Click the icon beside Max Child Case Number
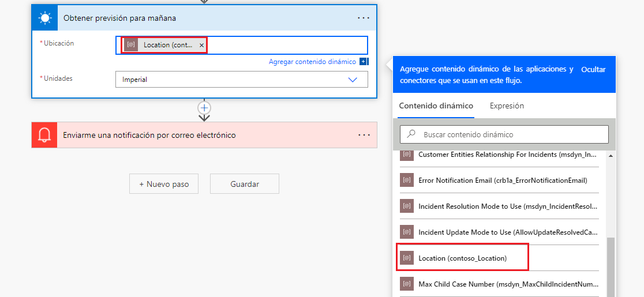The image size is (644, 297). (x=407, y=284)
